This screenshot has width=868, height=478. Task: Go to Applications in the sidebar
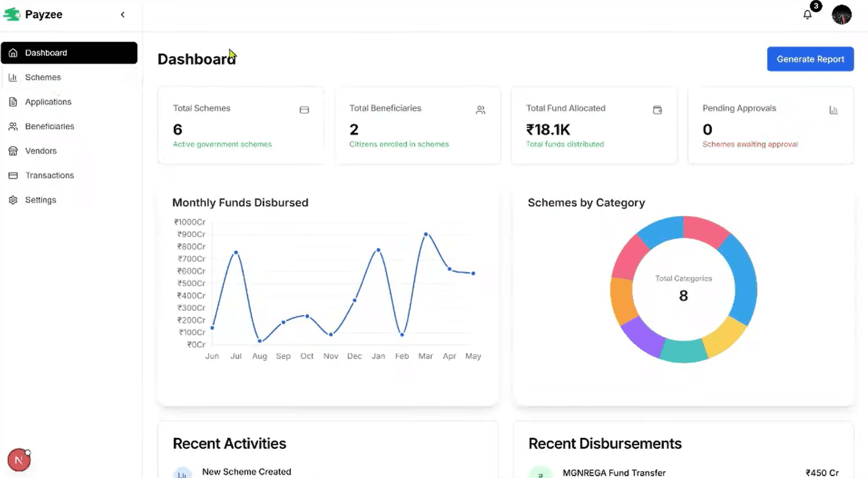[x=48, y=102]
